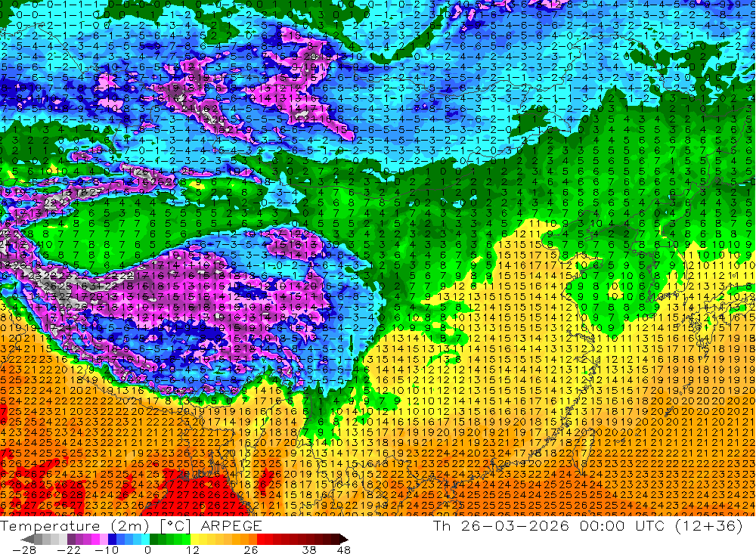This screenshot has width=756, height=554.
Task: Click the dark purple legend swatch at -22
Action: (71, 540)
